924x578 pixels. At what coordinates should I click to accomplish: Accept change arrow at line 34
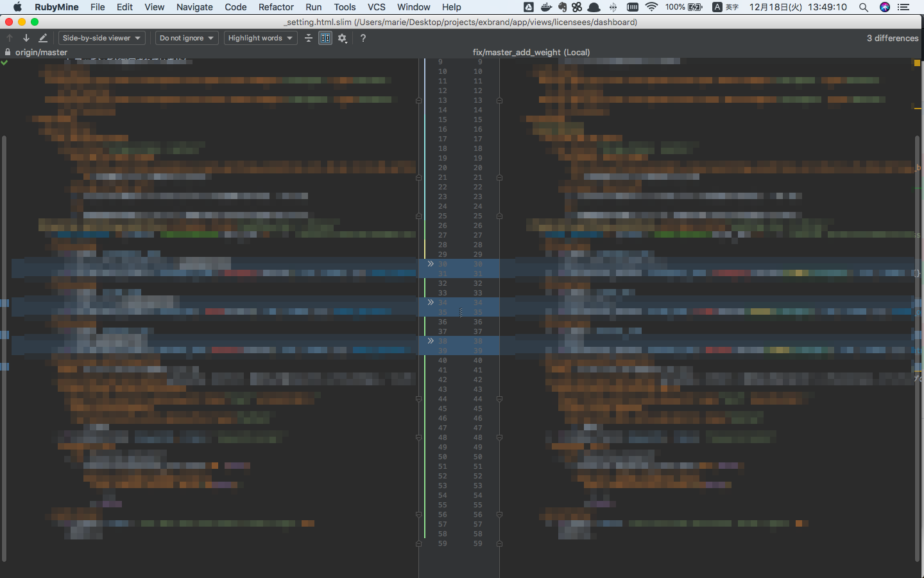[x=431, y=302]
